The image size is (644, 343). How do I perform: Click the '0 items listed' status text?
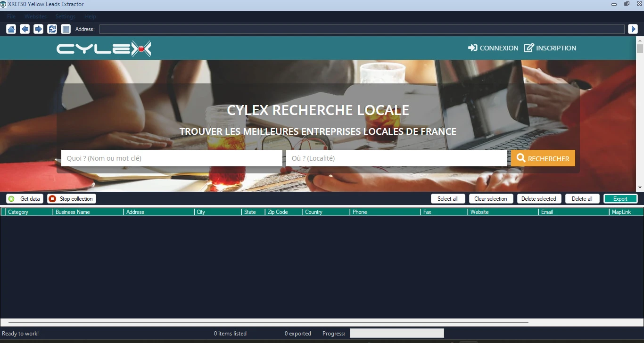pos(230,334)
